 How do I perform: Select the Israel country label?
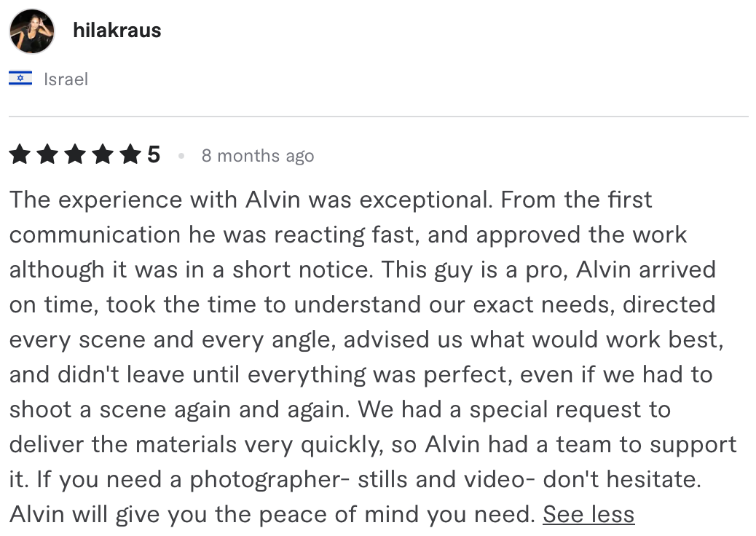point(66,79)
